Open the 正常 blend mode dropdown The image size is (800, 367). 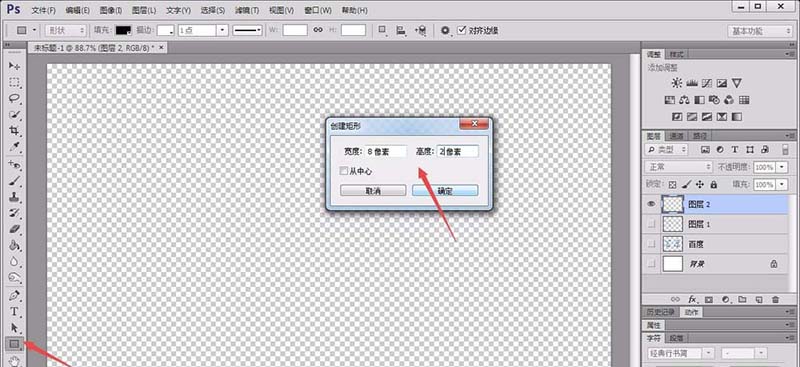point(679,167)
